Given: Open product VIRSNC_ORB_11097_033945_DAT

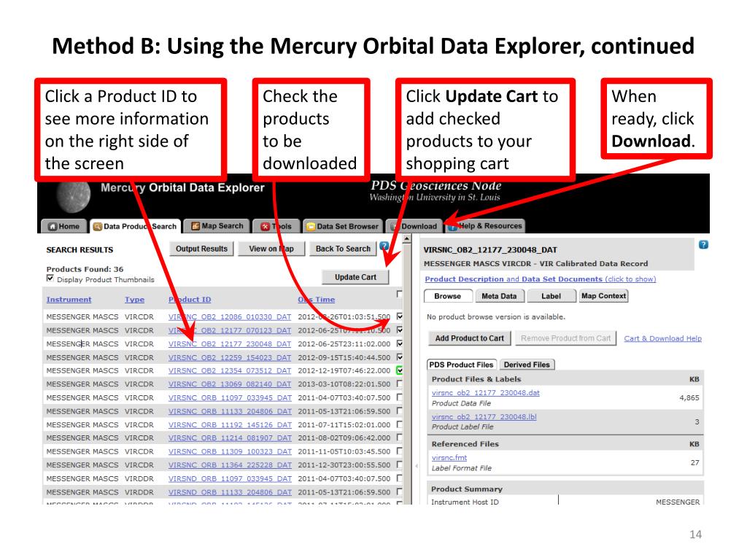Looking at the screenshot, I should (x=230, y=397).
